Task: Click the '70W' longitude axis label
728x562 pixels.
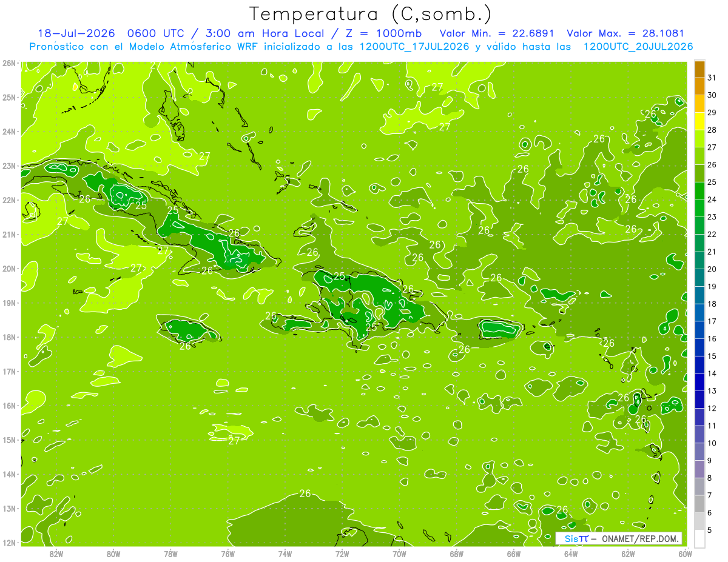Action: (x=399, y=553)
